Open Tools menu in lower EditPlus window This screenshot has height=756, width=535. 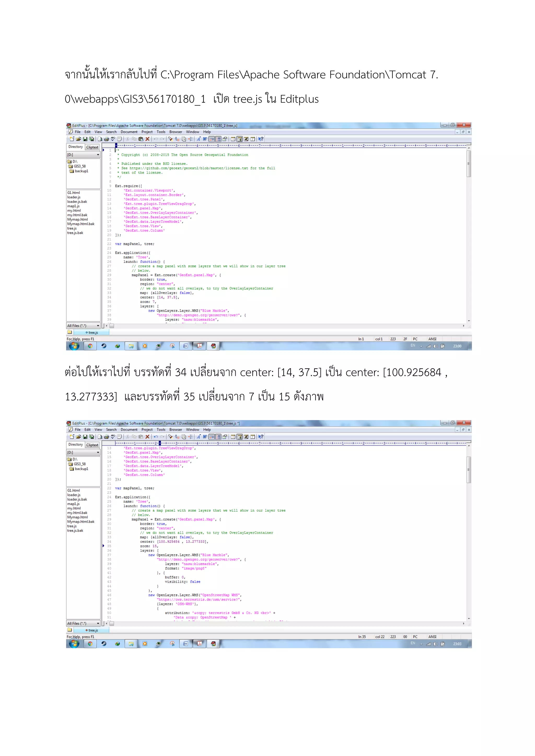[x=161, y=429]
